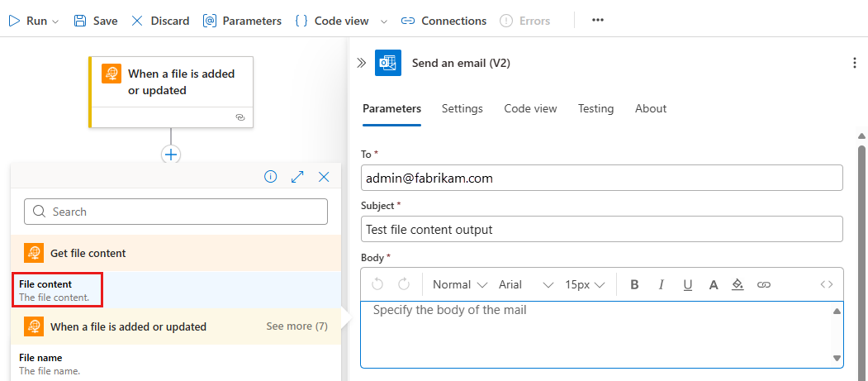Insert a link in email body
868x381 pixels.
pyautogui.click(x=764, y=284)
